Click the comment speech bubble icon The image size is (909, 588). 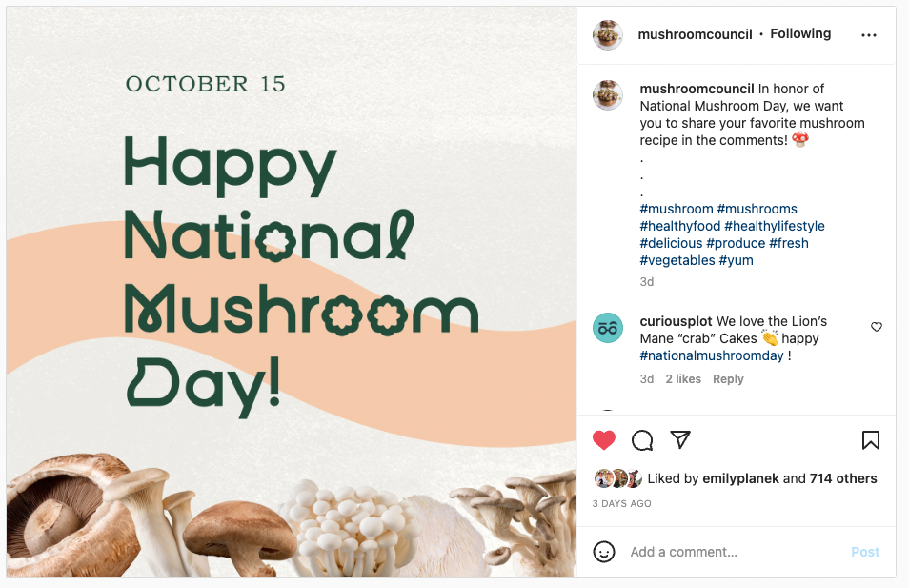(x=642, y=439)
